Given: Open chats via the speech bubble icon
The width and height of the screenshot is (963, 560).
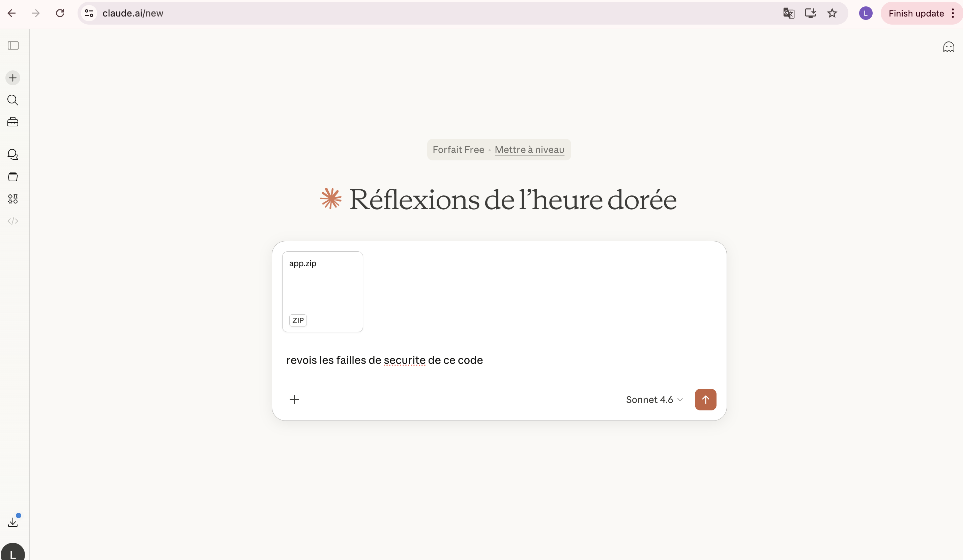Looking at the screenshot, I should (x=12, y=154).
